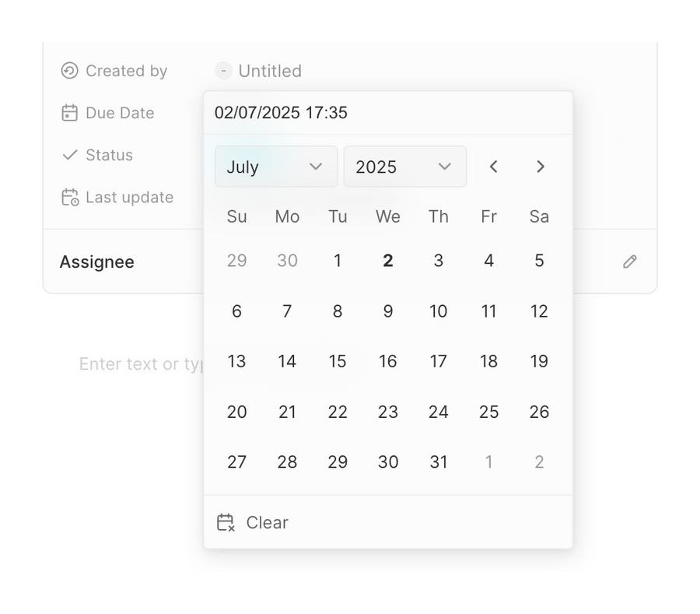The height and width of the screenshot is (614, 700).
Task: Select June 29 in the first row
Action: (236, 261)
